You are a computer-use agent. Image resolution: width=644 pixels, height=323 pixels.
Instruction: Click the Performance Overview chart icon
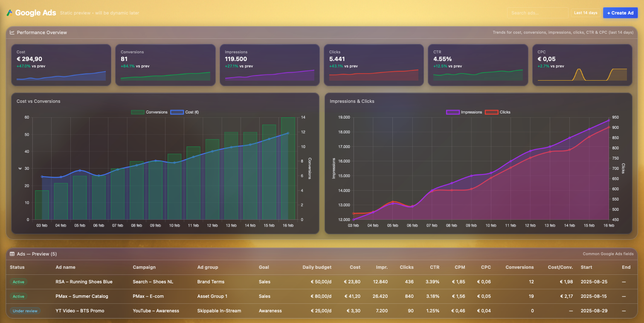12,32
